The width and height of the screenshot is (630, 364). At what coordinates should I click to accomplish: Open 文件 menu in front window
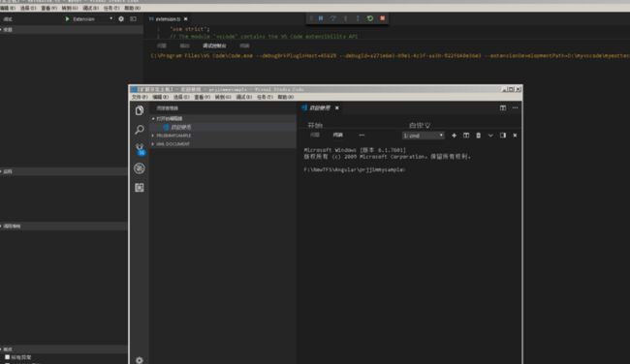[x=140, y=97]
